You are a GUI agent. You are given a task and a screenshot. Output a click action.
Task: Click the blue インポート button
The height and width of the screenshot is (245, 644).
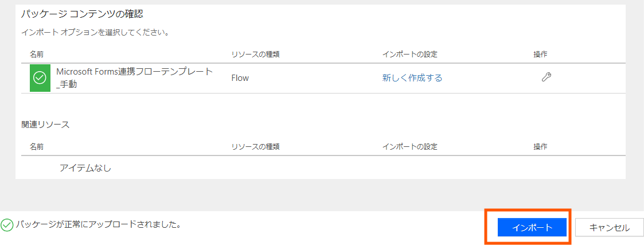[532, 228]
